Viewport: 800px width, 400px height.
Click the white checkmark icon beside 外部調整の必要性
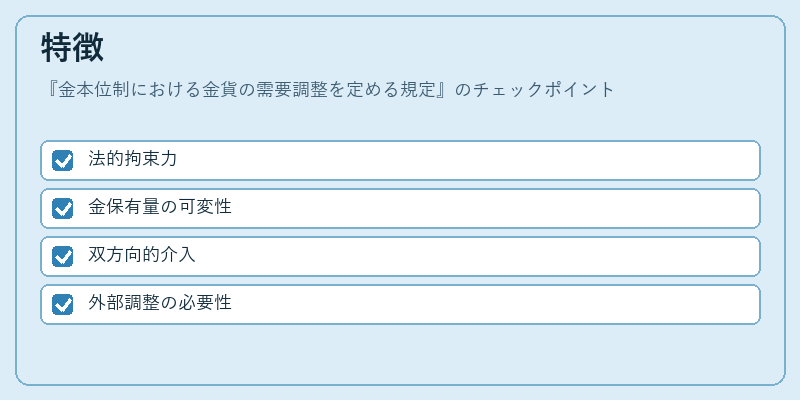(63, 305)
